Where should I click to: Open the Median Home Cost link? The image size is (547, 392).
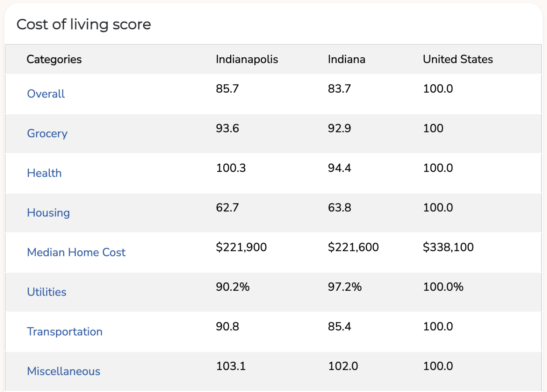(76, 252)
